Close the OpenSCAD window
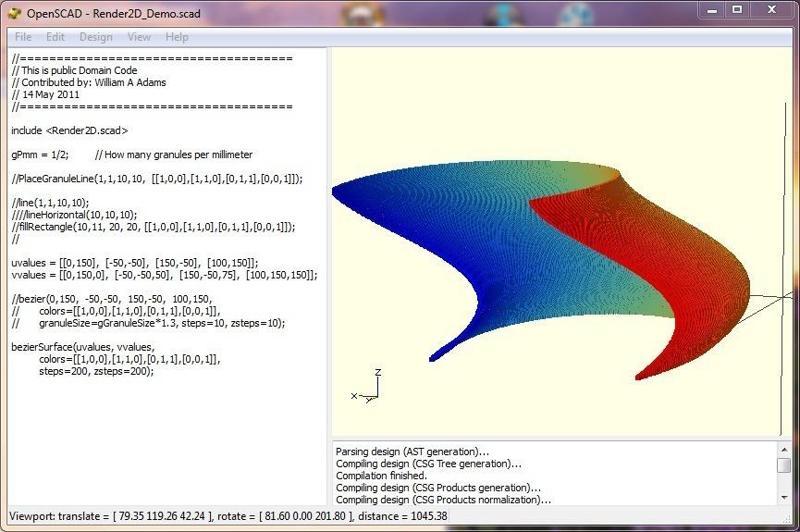 coord(771,10)
